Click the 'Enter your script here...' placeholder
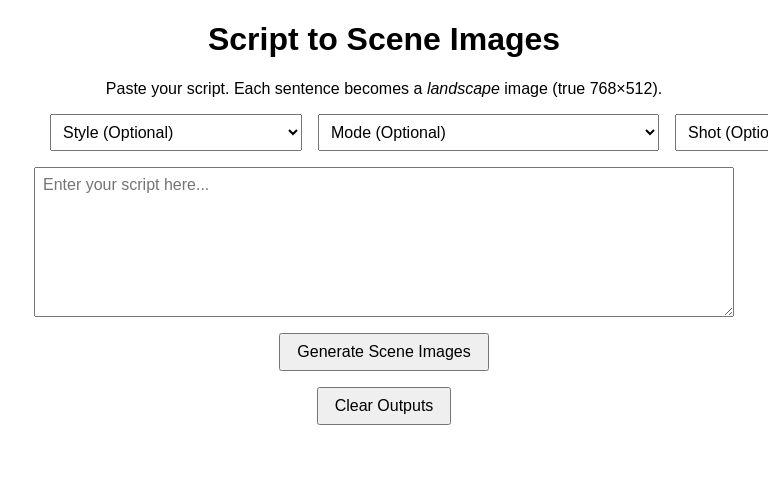Screen dimensions: 768x480 [x=126, y=185]
